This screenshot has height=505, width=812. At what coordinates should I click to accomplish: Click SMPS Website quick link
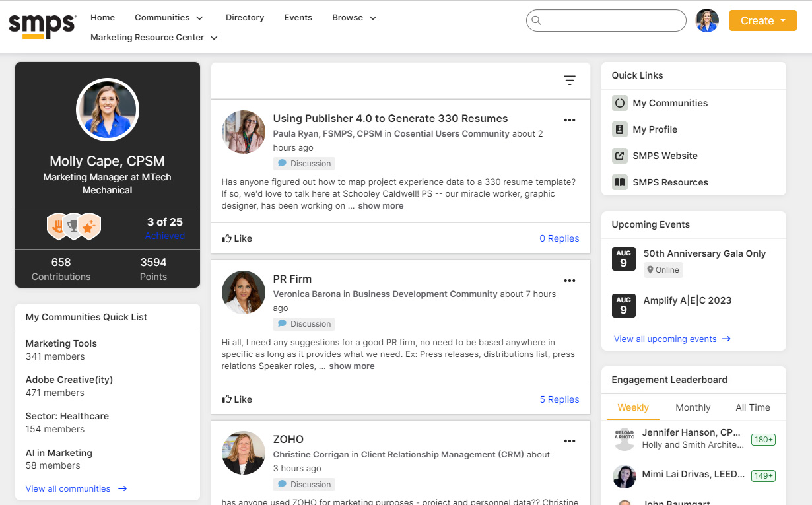pos(665,156)
